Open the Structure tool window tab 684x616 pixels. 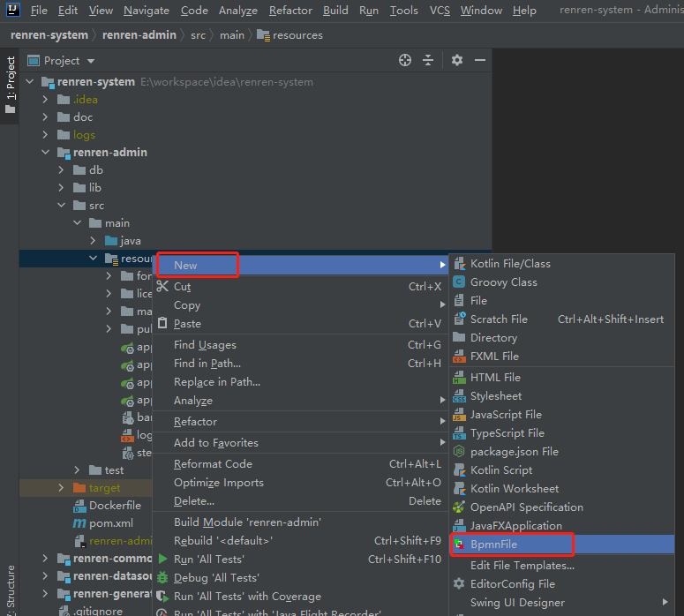click(10, 590)
